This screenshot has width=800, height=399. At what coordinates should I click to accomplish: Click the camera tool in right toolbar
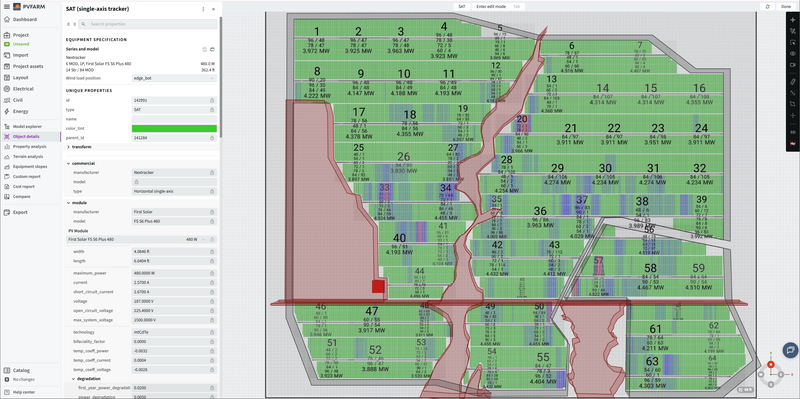point(792,65)
